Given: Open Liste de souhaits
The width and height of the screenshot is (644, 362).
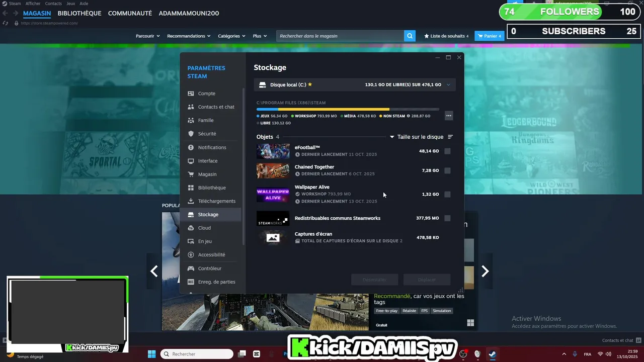Looking at the screenshot, I should [446, 36].
